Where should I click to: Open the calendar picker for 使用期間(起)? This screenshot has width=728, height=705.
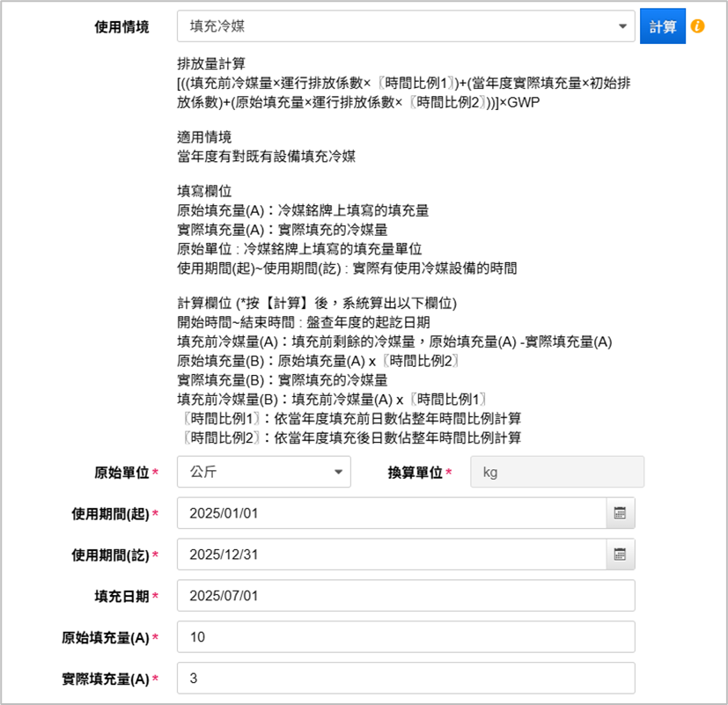coord(620,512)
